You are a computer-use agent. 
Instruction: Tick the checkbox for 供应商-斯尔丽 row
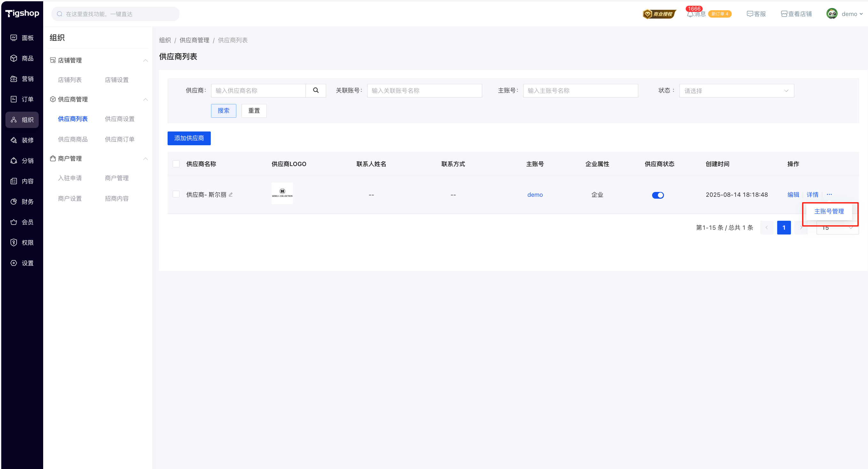(176, 194)
